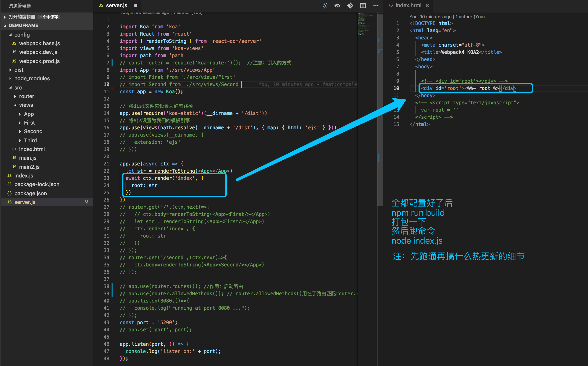Click the 'const port' declaration line
The image size is (588, 366).
point(148,322)
